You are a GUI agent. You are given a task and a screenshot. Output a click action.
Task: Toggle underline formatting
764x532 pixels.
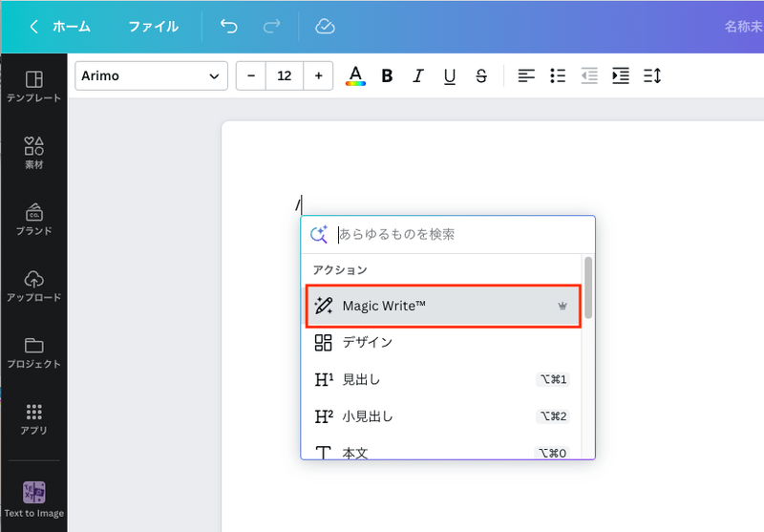450,76
